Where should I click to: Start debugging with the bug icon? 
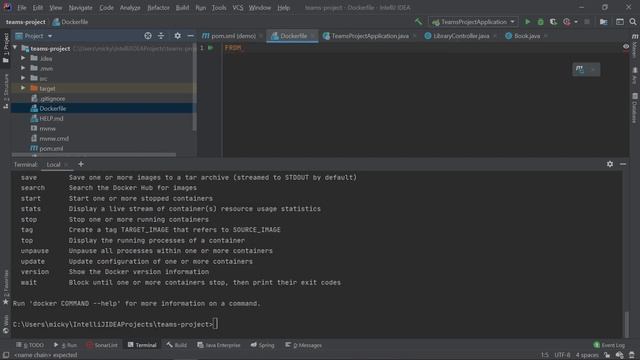coord(540,22)
